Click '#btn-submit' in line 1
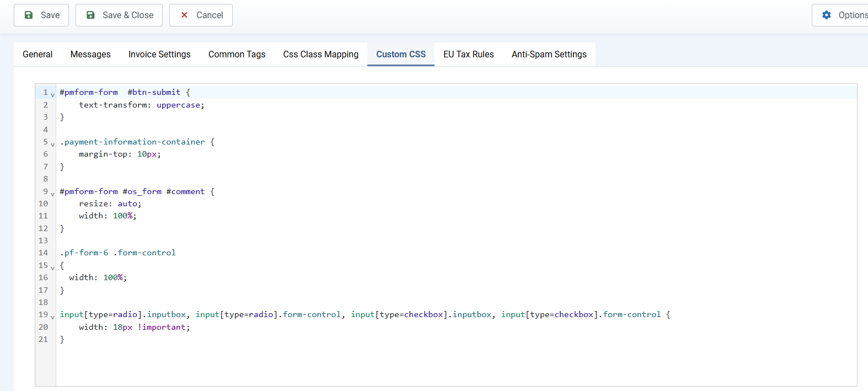This screenshot has height=391, width=868. (154, 92)
